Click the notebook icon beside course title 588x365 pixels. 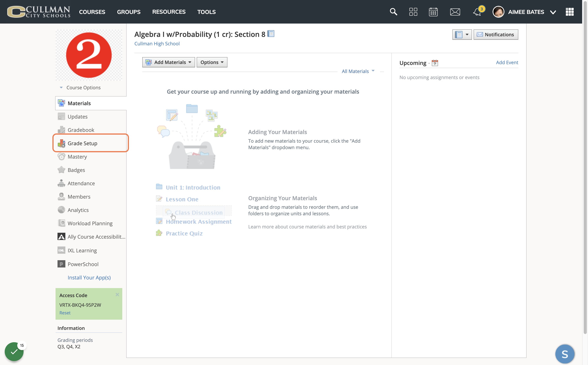[271, 34]
